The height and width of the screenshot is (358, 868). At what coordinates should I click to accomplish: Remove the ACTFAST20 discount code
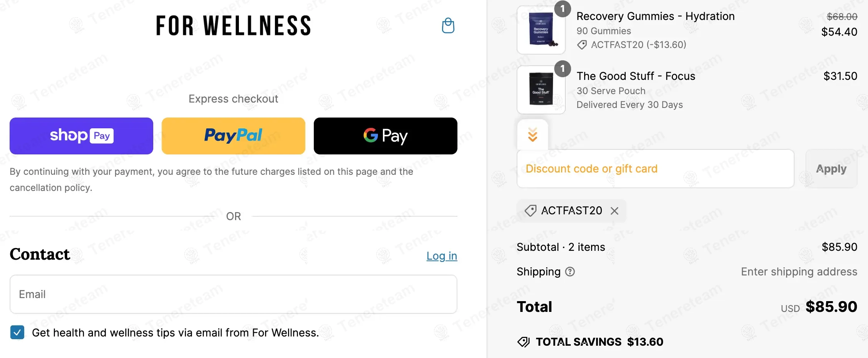click(615, 211)
